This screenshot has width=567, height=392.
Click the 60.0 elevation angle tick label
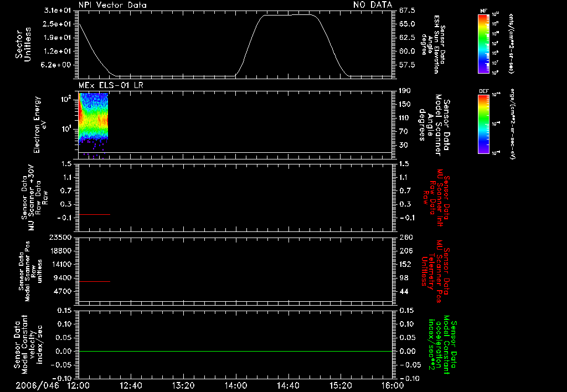click(407, 51)
